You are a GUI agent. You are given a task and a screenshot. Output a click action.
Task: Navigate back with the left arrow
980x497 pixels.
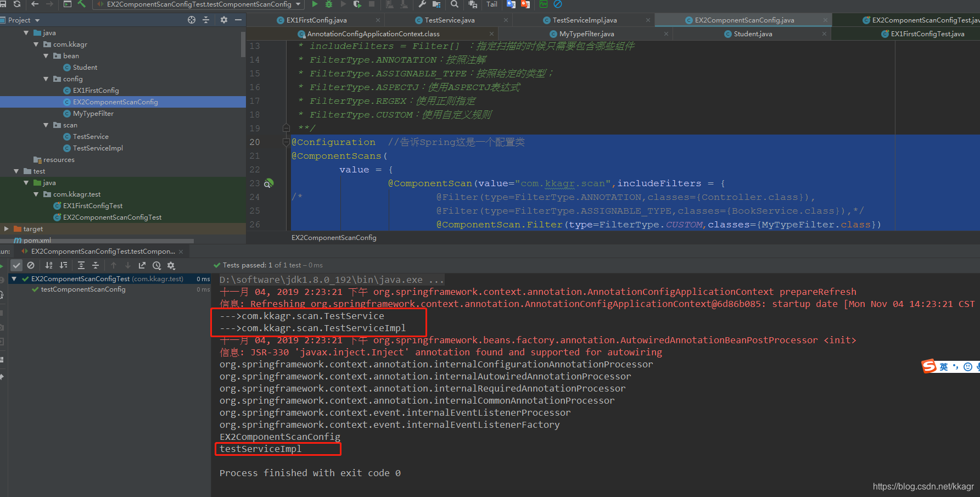coord(35,4)
